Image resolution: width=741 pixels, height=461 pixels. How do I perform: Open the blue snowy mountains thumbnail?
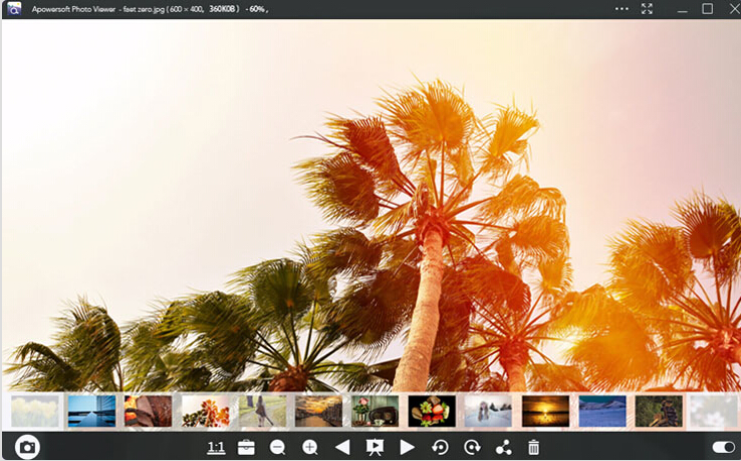click(x=602, y=411)
